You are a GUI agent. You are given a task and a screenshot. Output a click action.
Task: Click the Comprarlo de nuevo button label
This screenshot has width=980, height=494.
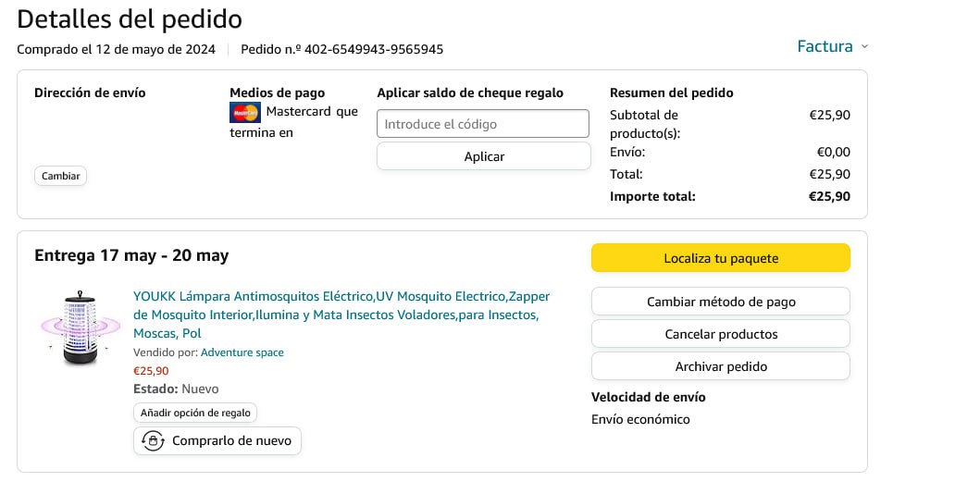[231, 441]
